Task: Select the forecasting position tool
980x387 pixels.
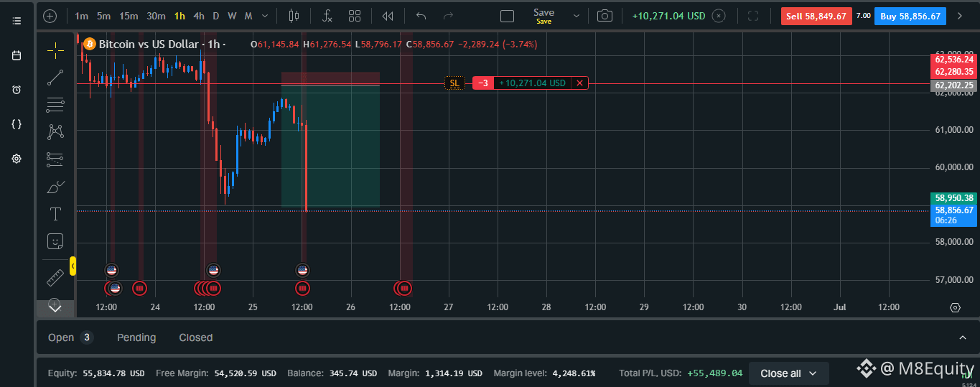Action: coord(55,159)
